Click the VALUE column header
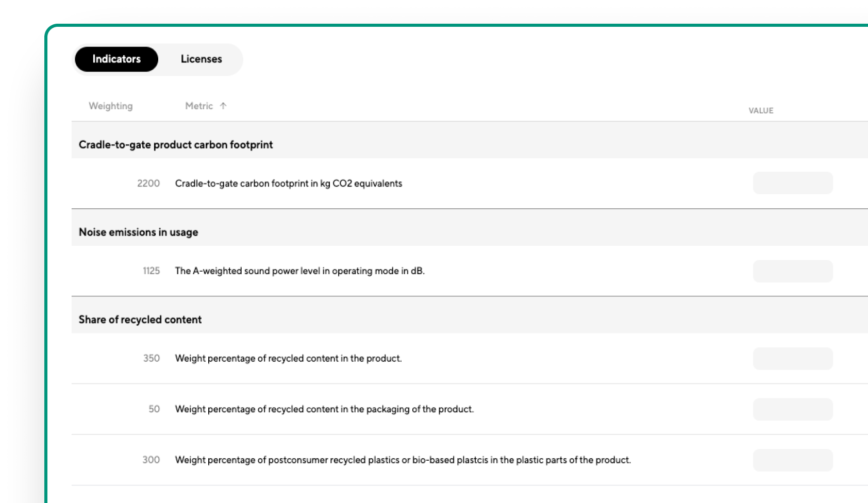 [761, 110]
